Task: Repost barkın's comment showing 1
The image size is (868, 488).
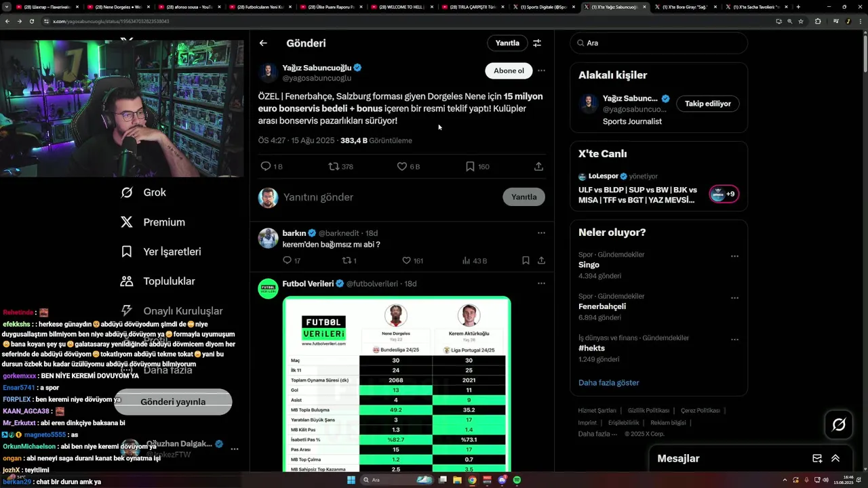Action: tap(347, 260)
